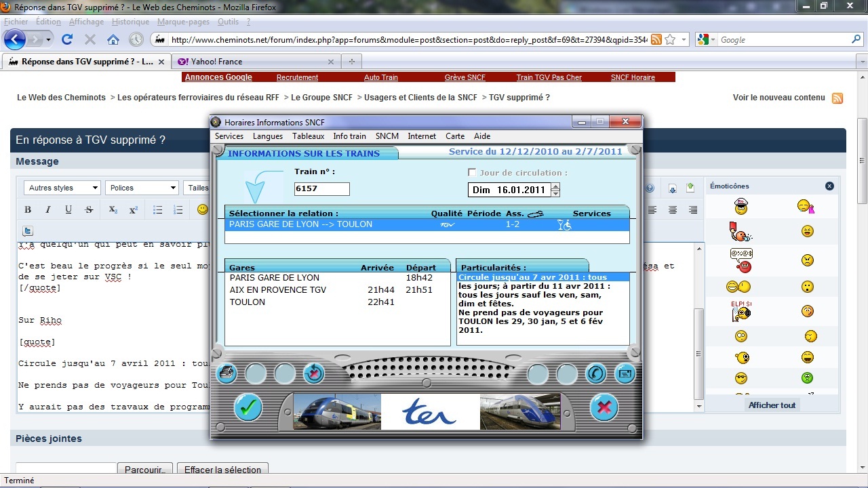Open the Train TGV Pas Cher link
The width and height of the screenshot is (868, 488).
[549, 77]
